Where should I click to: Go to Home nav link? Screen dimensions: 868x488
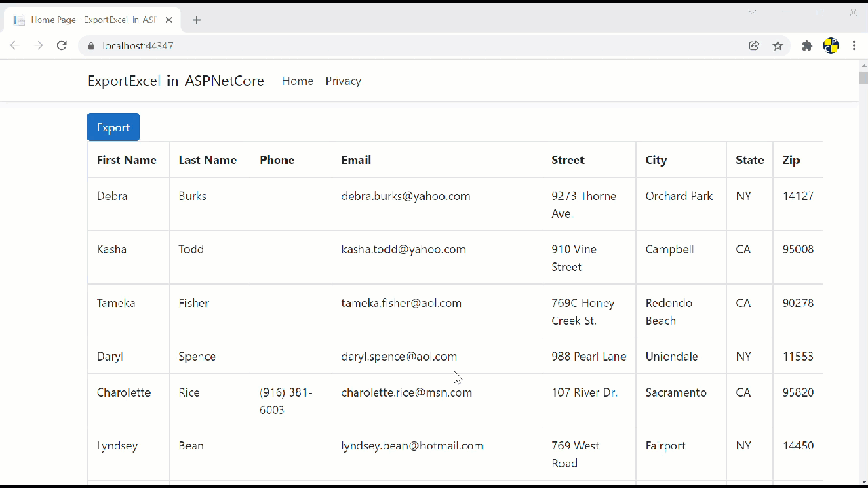[x=298, y=81]
